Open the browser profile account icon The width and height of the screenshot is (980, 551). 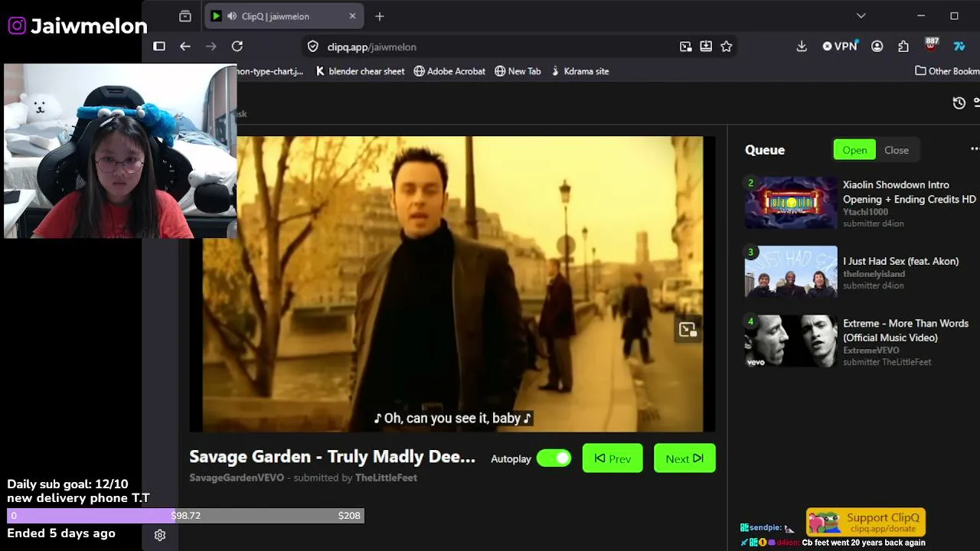coord(877,47)
